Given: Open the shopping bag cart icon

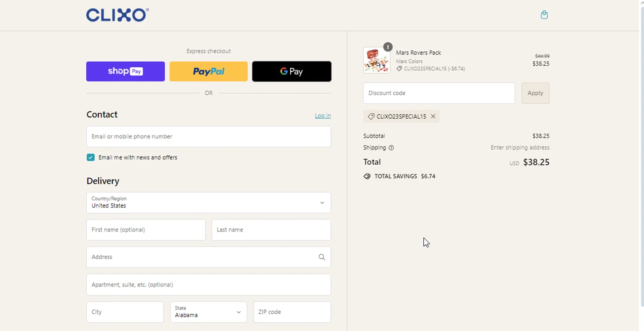Looking at the screenshot, I should pos(544,15).
